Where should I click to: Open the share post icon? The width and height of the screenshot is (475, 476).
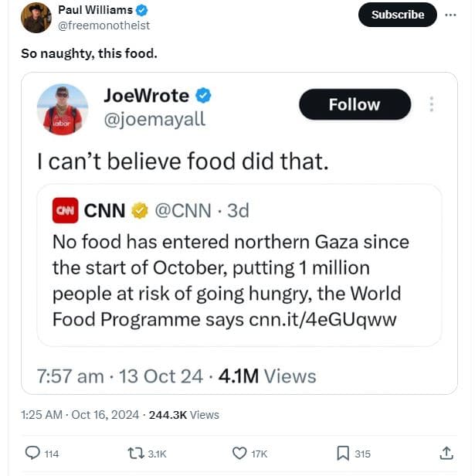(446, 454)
